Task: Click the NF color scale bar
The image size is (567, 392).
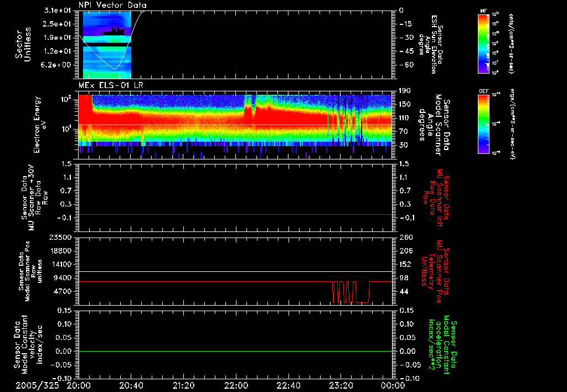Action: point(483,43)
